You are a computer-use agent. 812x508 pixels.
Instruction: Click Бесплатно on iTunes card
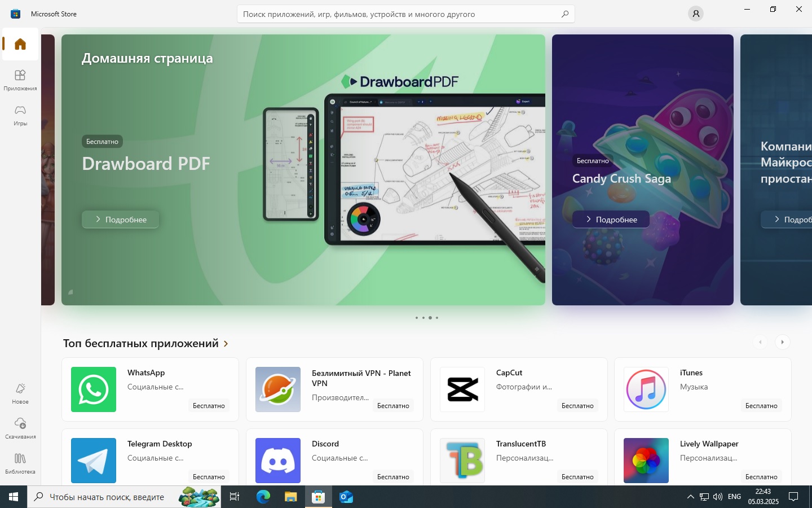click(761, 406)
